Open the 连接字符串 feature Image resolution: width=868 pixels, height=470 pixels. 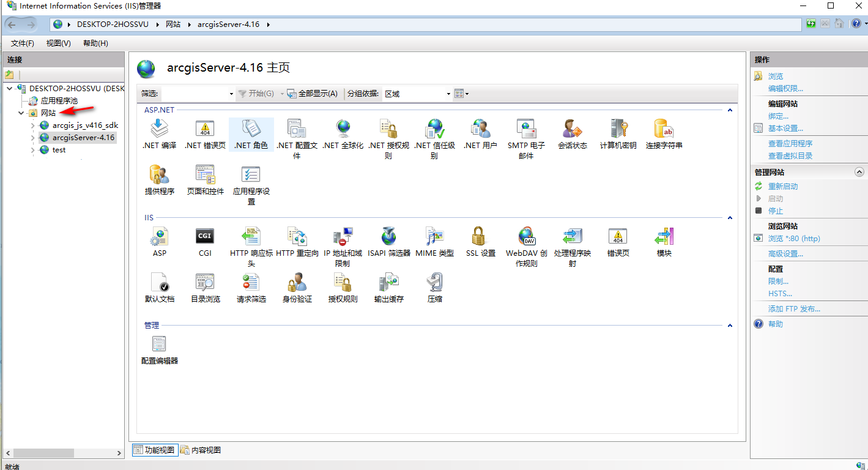pyautogui.click(x=664, y=135)
